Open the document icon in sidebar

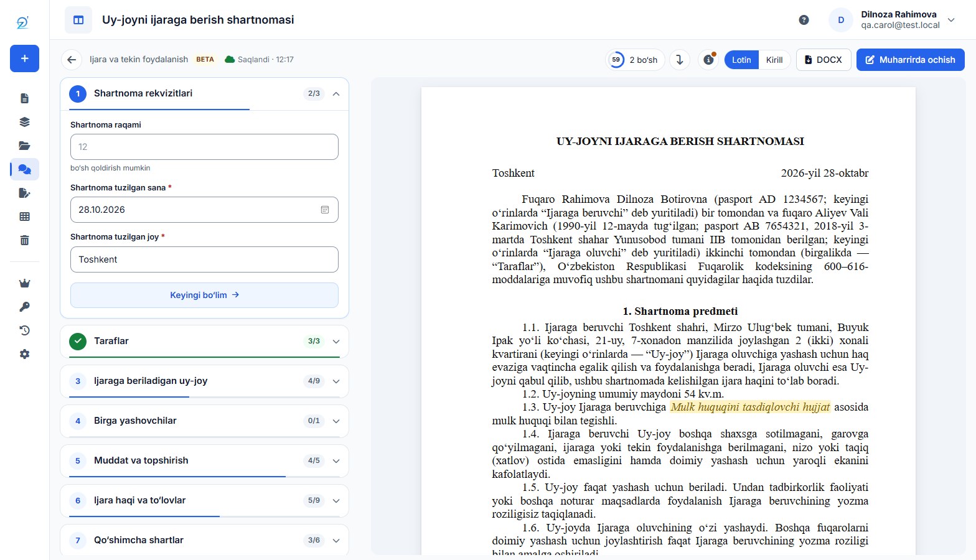(x=24, y=98)
